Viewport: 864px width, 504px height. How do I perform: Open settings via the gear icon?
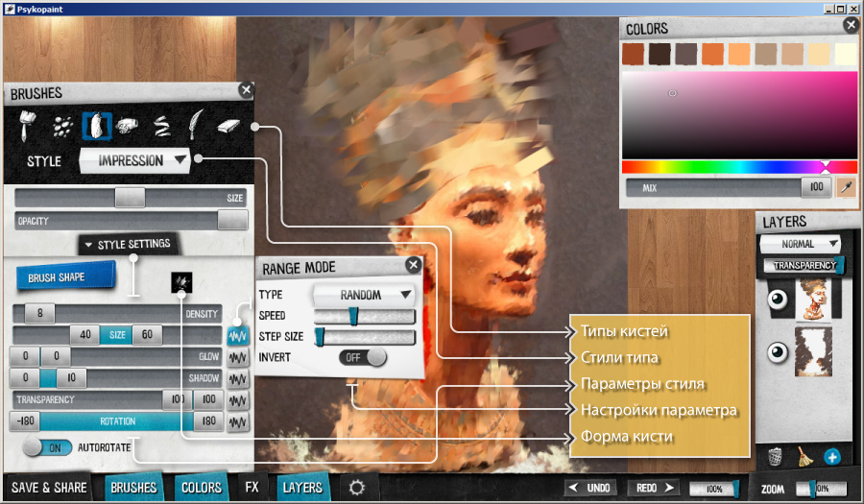pyautogui.click(x=356, y=487)
